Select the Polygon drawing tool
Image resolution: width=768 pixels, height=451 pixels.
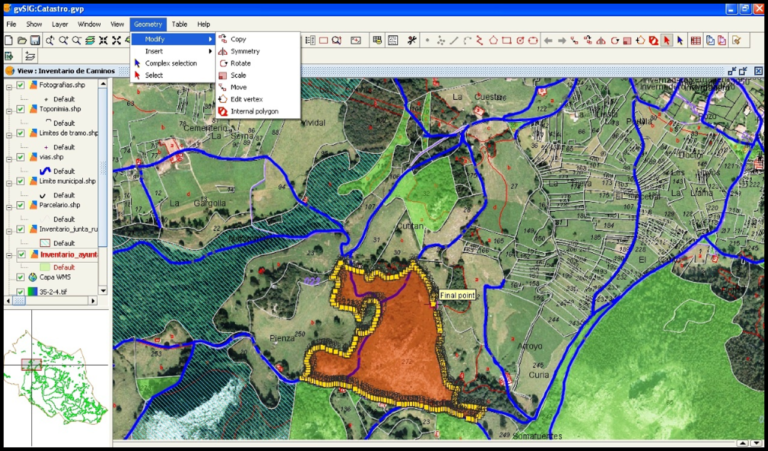(x=493, y=41)
